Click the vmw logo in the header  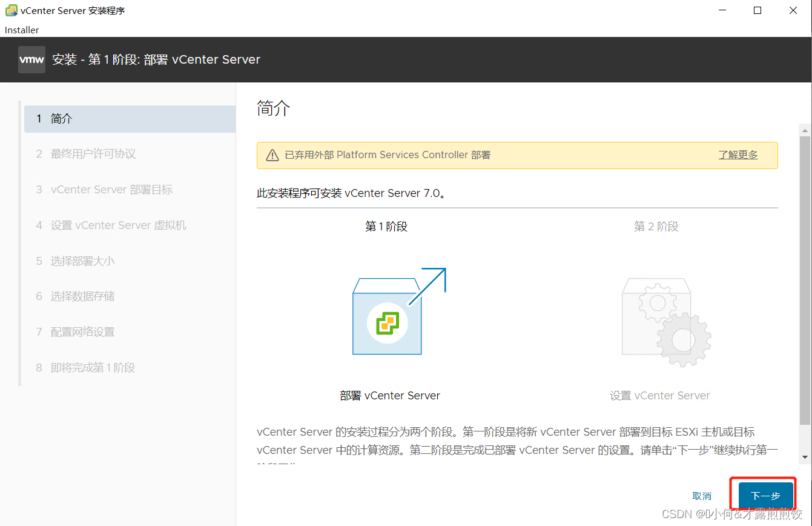pyautogui.click(x=31, y=59)
